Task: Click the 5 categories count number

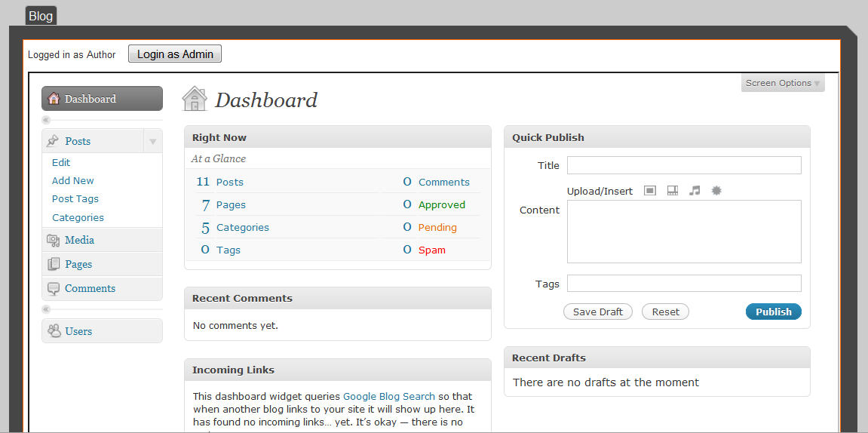Action: (205, 228)
